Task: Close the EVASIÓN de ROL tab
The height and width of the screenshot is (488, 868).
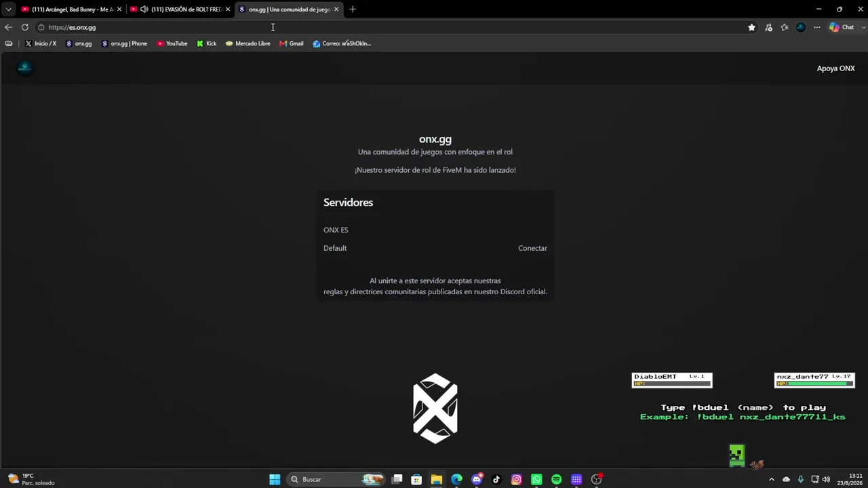Action: click(228, 9)
